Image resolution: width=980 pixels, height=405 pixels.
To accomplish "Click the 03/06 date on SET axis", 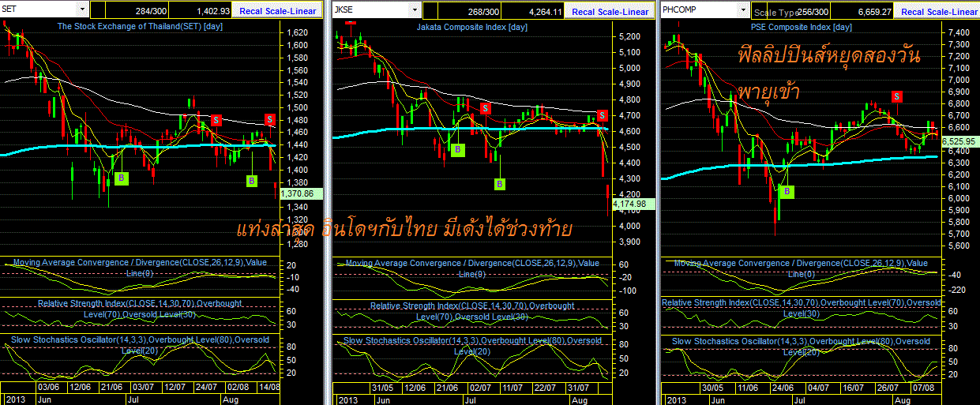I will pyautogui.click(x=48, y=387).
